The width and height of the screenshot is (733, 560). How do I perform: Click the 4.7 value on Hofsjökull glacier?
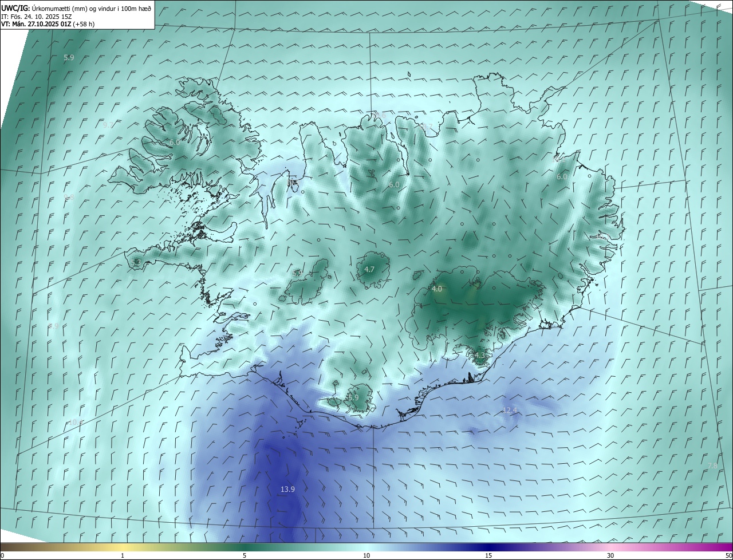369,269
